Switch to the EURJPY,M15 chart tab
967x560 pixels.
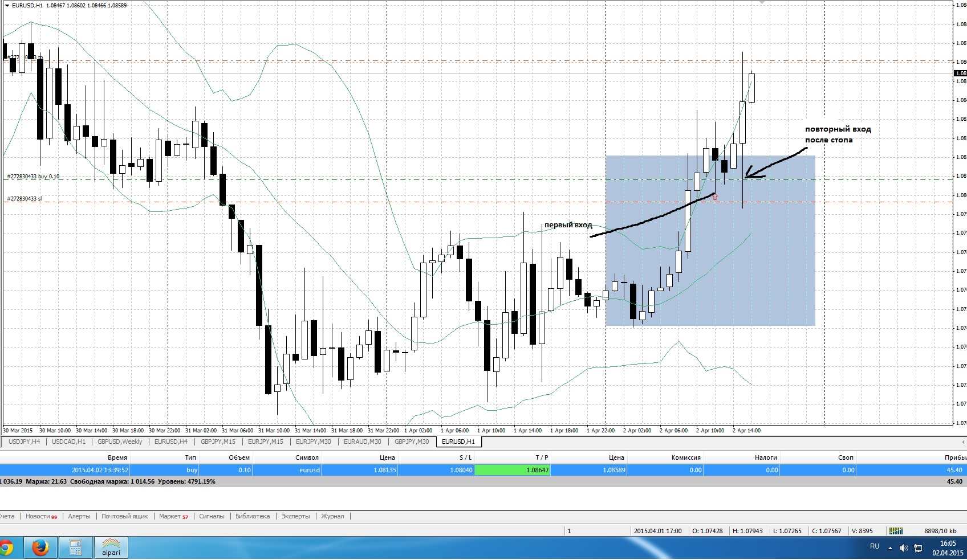(266, 442)
